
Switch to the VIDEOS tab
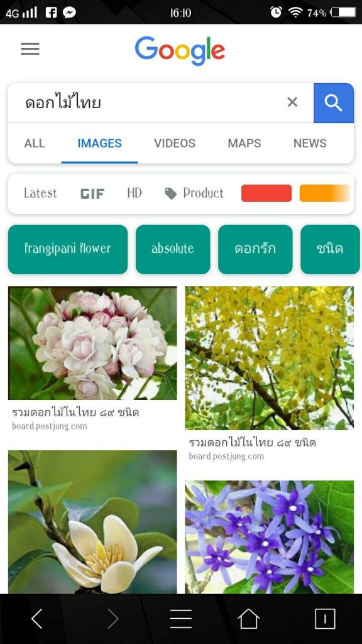point(175,143)
